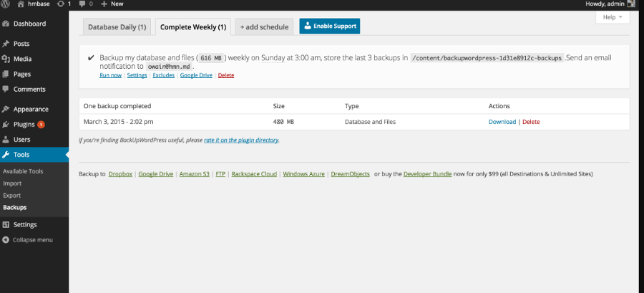Click the plus New icon
This screenshot has width=644, height=293.
click(x=104, y=4)
